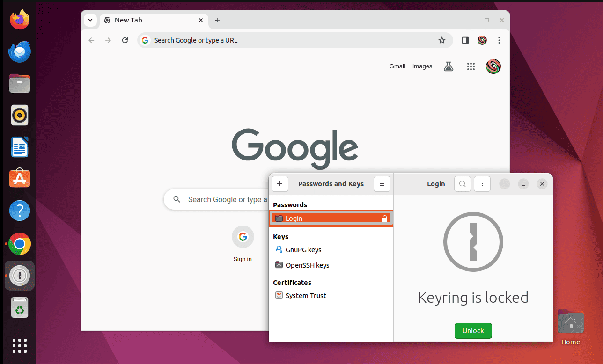
Task: Toggle the padlock on the Login keyring
Action: tap(385, 218)
